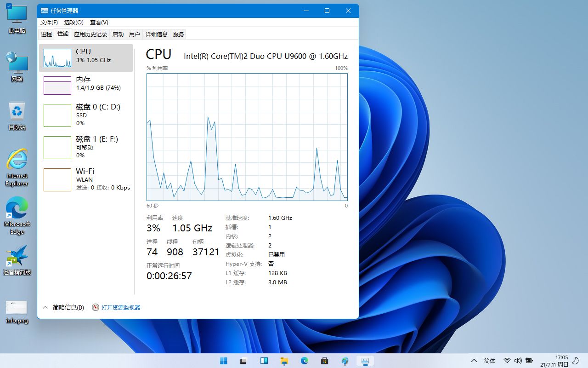Show hidden tray icons chevron
The image size is (588, 368).
point(474,361)
